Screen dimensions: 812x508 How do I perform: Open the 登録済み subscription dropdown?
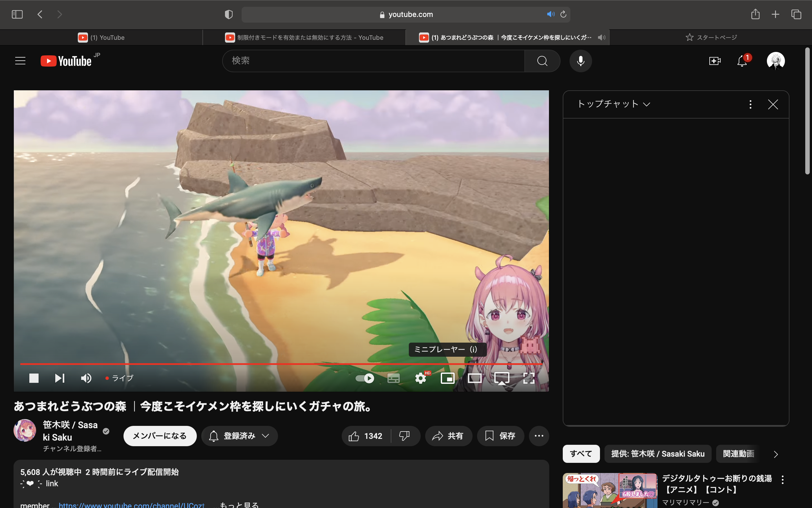(240, 436)
